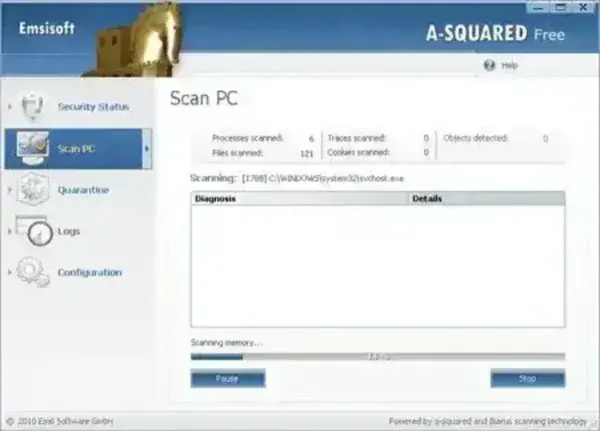This screenshot has width=600, height=431.
Task: Expand the arrow beside Security Status
Action: pos(10,106)
